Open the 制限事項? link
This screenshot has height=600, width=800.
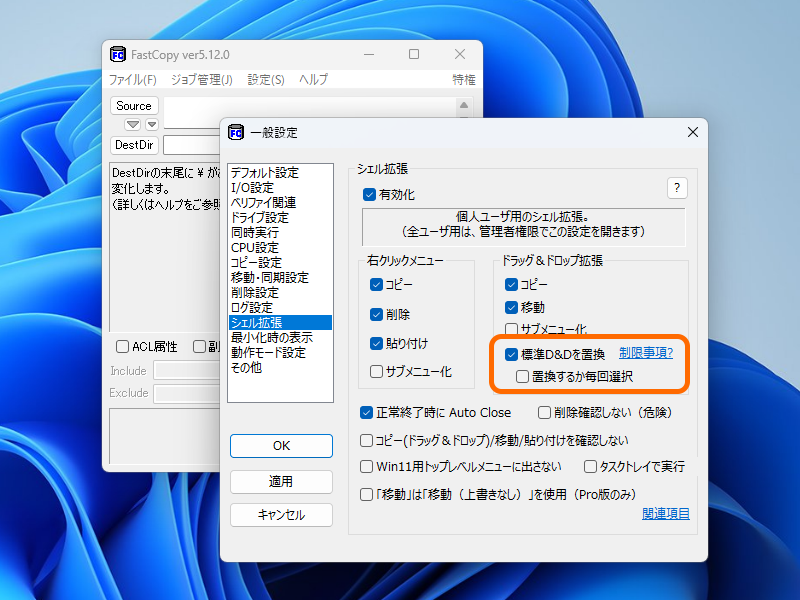tap(646, 353)
